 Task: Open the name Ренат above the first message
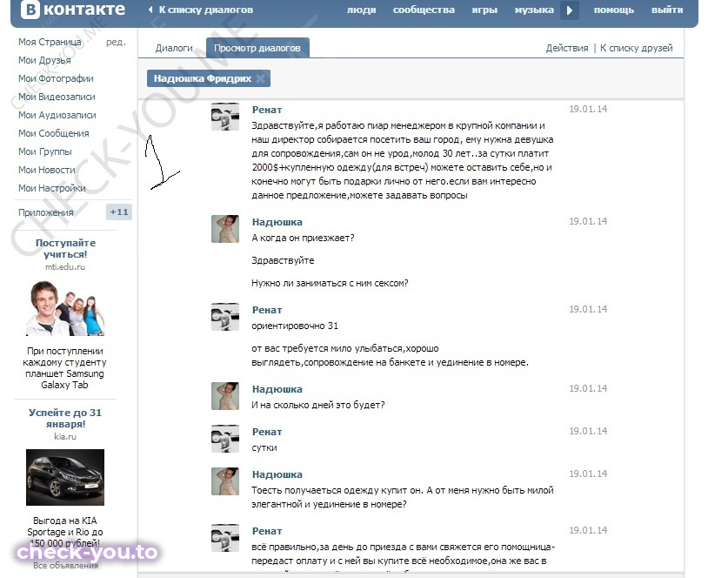[267, 110]
